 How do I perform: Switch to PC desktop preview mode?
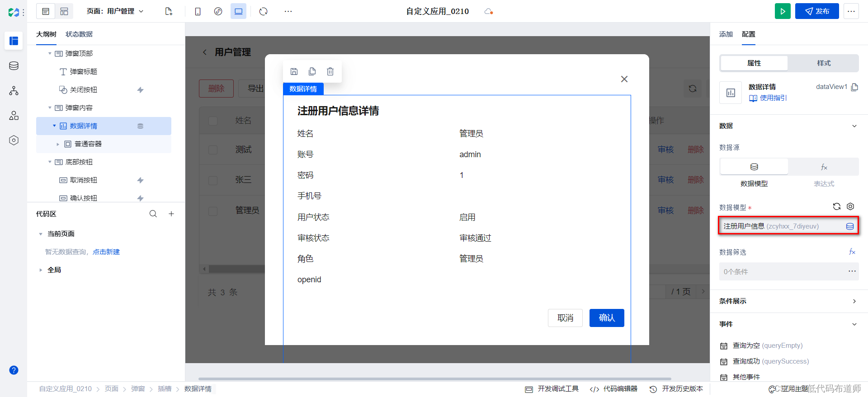coord(238,11)
